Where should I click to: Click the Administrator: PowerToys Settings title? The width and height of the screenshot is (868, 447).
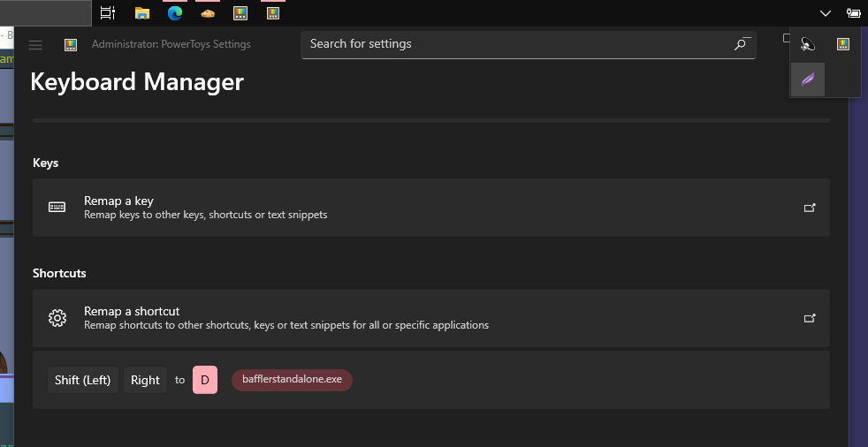pyautogui.click(x=171, y=44)
